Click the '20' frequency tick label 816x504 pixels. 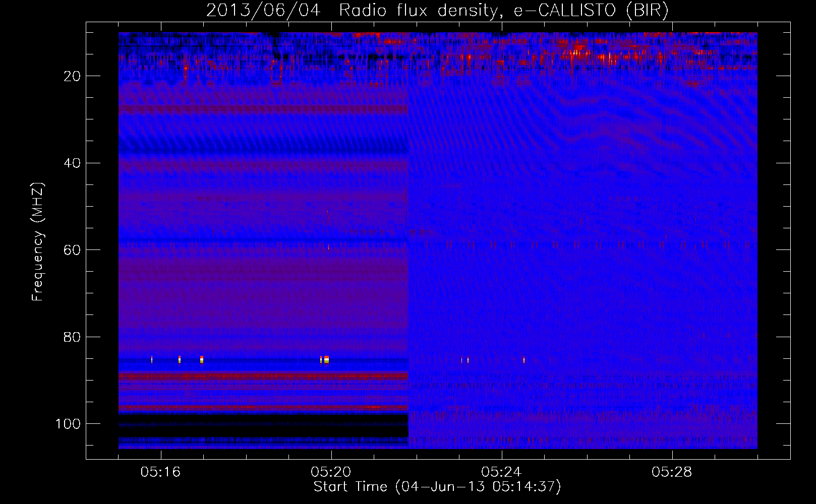click(x=73, y=76)
